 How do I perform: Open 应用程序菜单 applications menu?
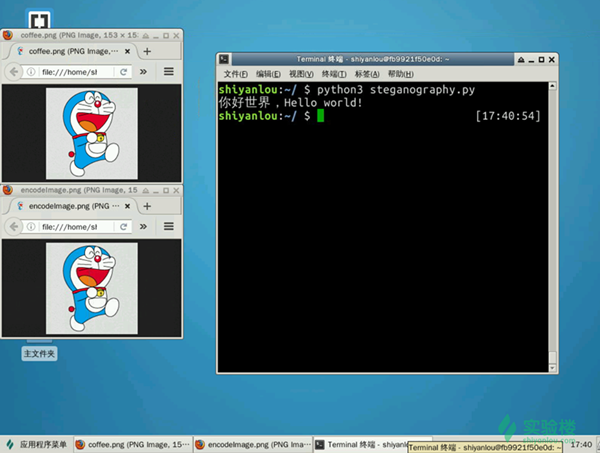point(37,445)
